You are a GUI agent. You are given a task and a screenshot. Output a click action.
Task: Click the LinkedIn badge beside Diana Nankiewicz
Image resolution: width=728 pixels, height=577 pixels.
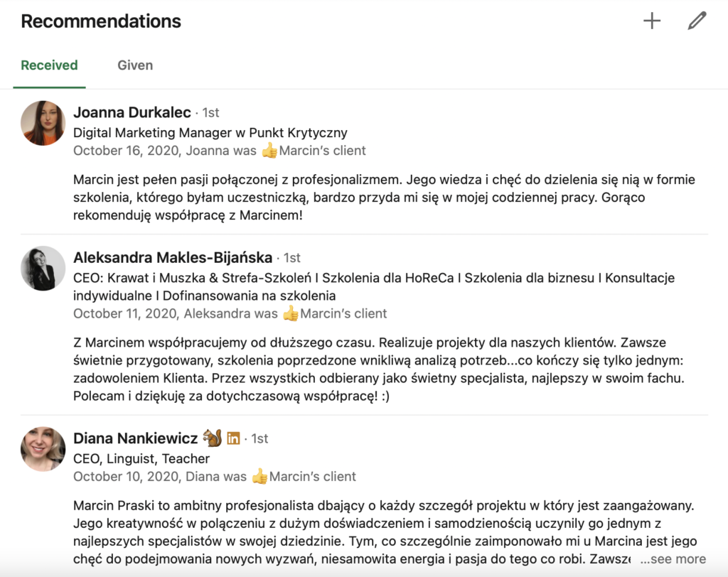click(x=233, y=438)
